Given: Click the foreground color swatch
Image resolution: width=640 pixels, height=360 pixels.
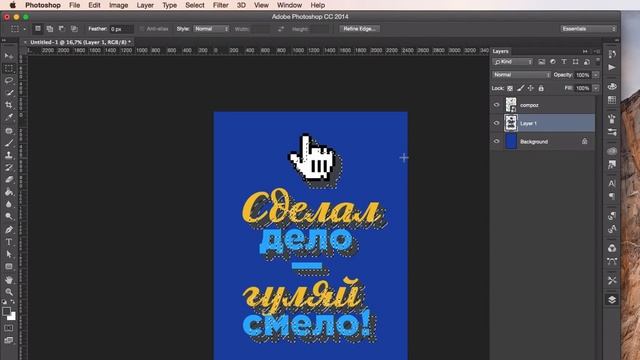Looking at the screenshot, I should [x=6, y=311].
